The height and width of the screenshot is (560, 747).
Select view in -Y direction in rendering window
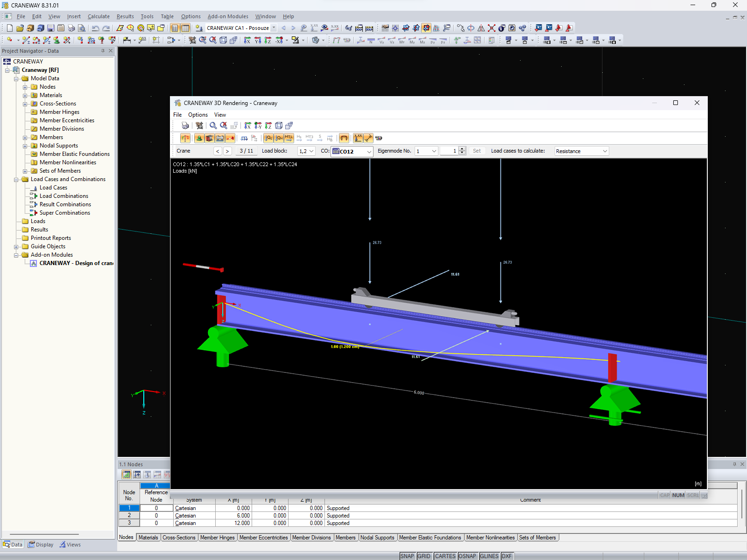258,126
